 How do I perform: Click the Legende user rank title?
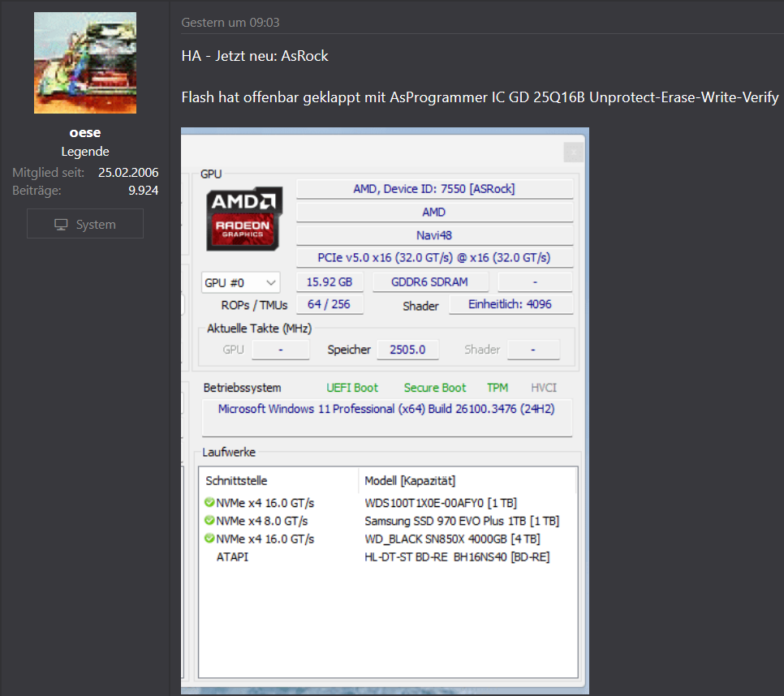85,152
